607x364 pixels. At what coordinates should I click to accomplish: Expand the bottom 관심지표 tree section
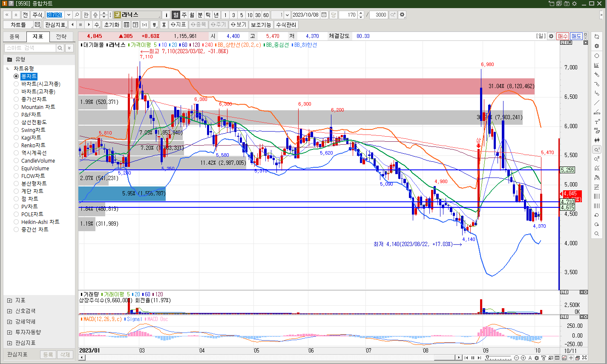10,343
